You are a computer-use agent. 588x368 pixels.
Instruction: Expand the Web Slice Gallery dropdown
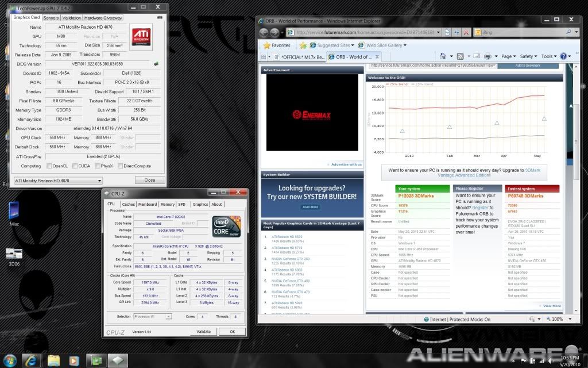405,45
